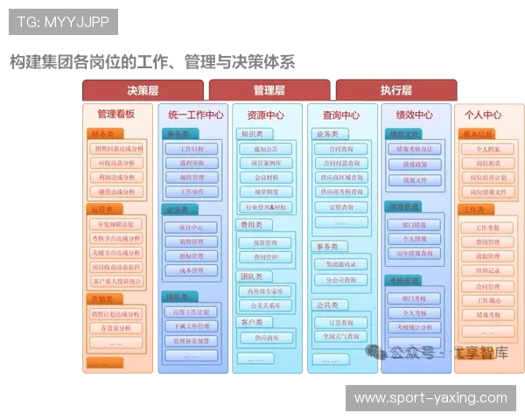Select 知识类 label in resource center
Screen dimensions: 525x420
click(x=255, y=134)
